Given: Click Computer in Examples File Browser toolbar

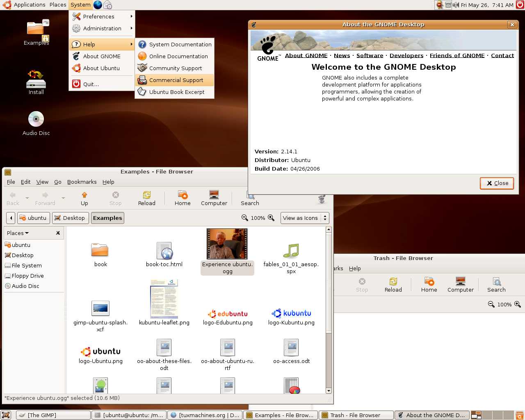Looking at the screenshot, I should tap(214, 199).
